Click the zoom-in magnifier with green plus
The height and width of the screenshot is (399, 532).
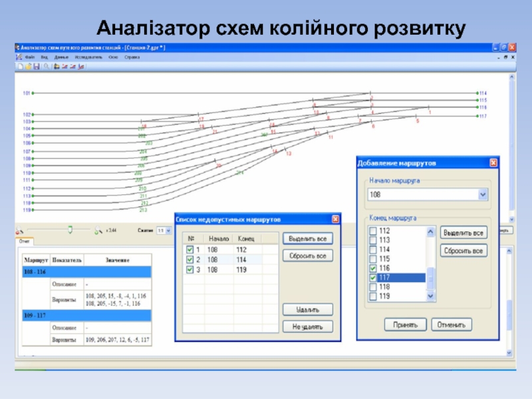coord(98,230)
